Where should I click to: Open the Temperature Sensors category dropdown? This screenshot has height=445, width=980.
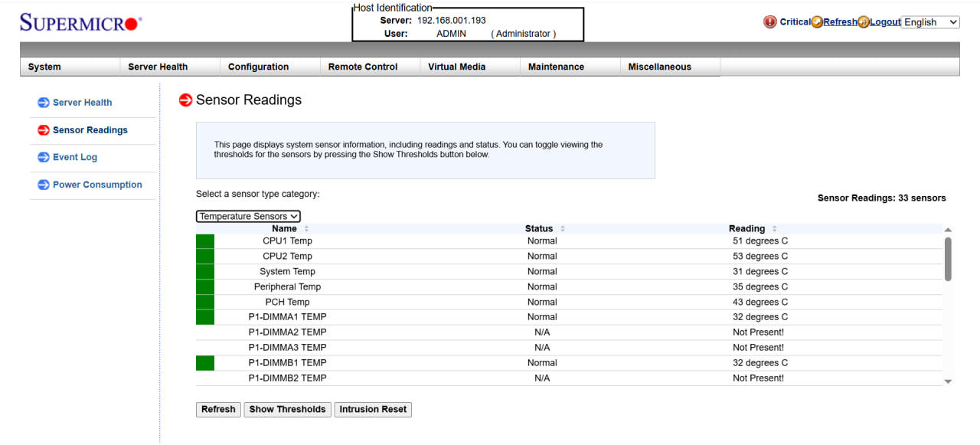248,217
